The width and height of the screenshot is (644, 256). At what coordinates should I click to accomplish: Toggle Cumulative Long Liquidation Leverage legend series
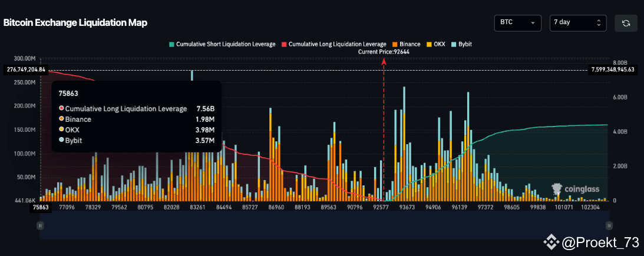click(x=334, y=44)
